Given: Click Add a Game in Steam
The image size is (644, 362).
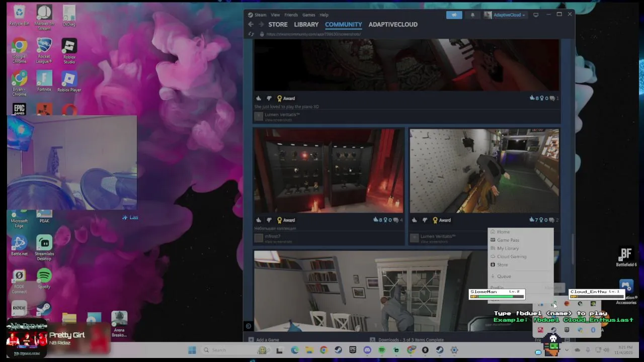Looking at the screenshot, I should point(264,340).
